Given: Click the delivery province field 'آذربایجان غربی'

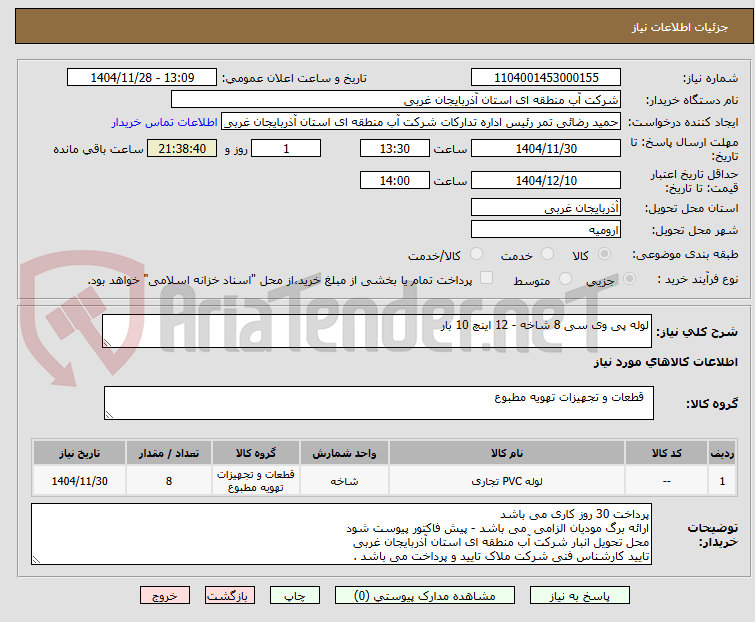Looking at the screenshot, I should (x=546, y=207).
